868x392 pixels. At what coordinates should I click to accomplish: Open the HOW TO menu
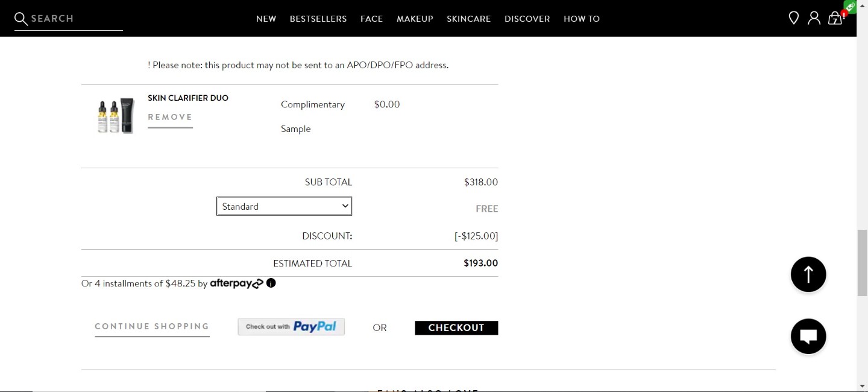point(582,19)
